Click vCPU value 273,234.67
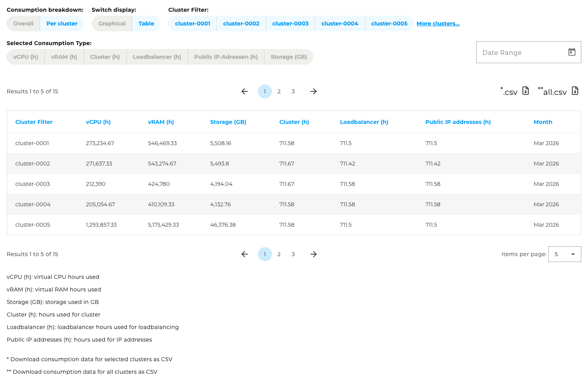 pos(100,143)
